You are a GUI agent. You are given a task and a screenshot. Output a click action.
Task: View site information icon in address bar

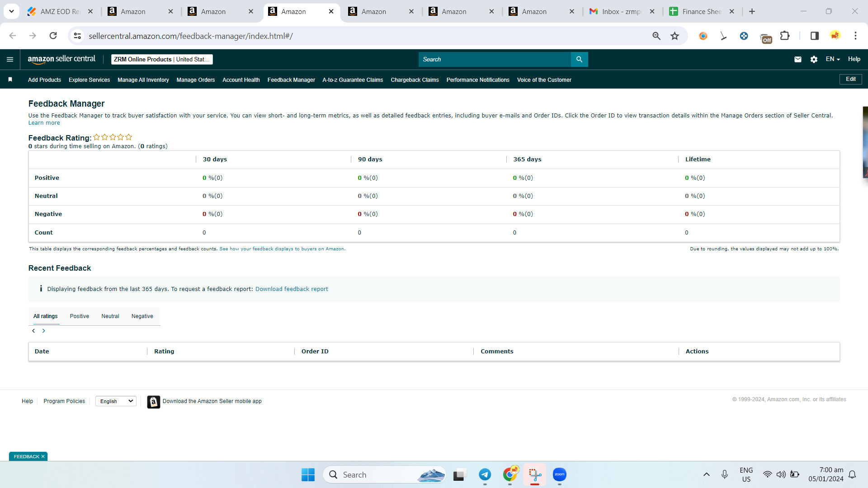click(x=77, y=36)
